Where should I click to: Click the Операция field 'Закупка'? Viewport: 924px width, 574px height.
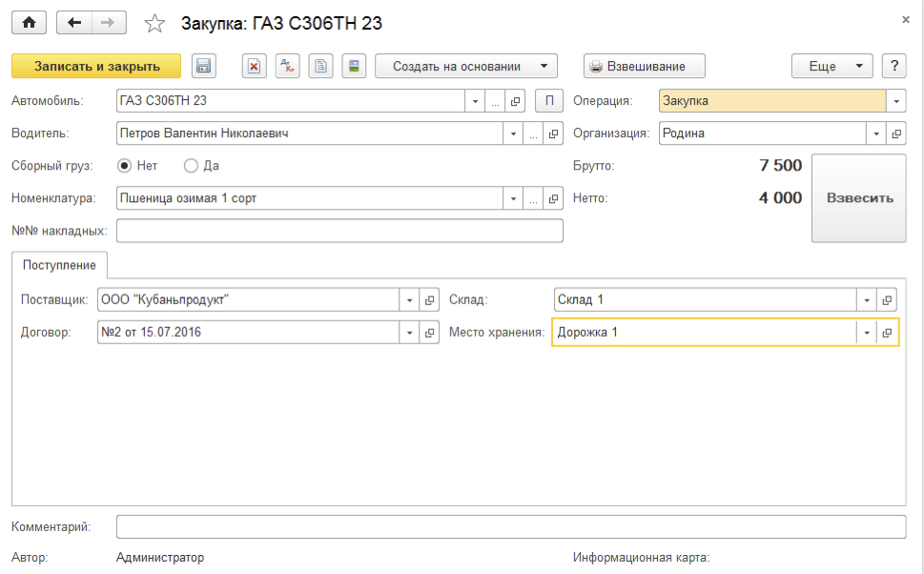[772, 101]
